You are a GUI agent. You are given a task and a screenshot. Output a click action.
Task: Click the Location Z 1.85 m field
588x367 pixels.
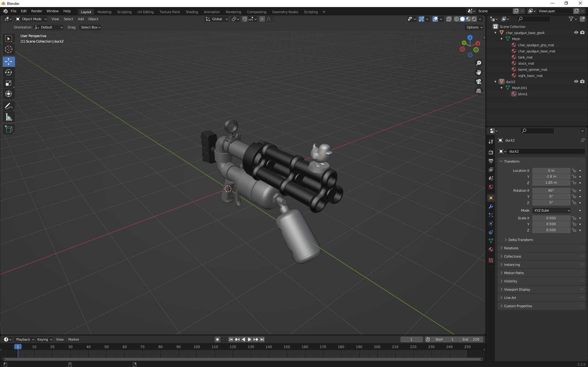551,183
